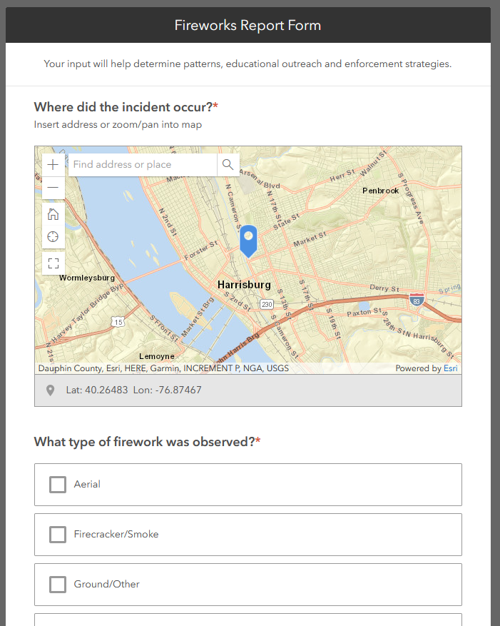Viewport: 500px width, 626px height.
Task: Click the Fireworks Report Form header title
Action: [x=248, y=25]
